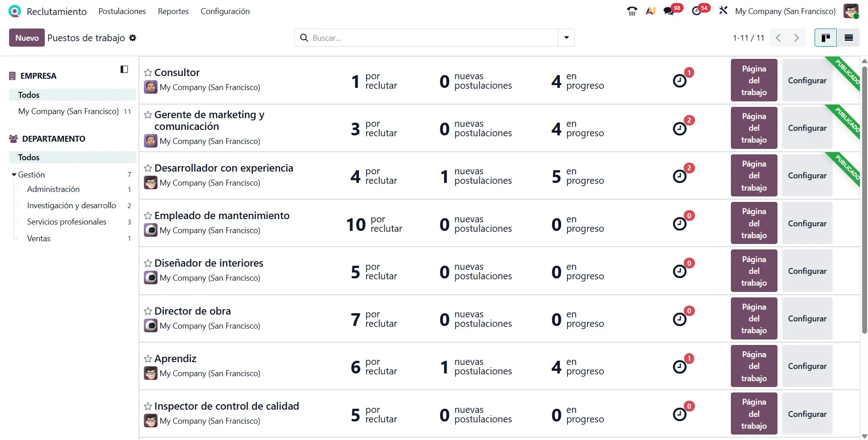Open the activities clock in top bar
This screenshot has height=440, width=868.
pos(696,11)
